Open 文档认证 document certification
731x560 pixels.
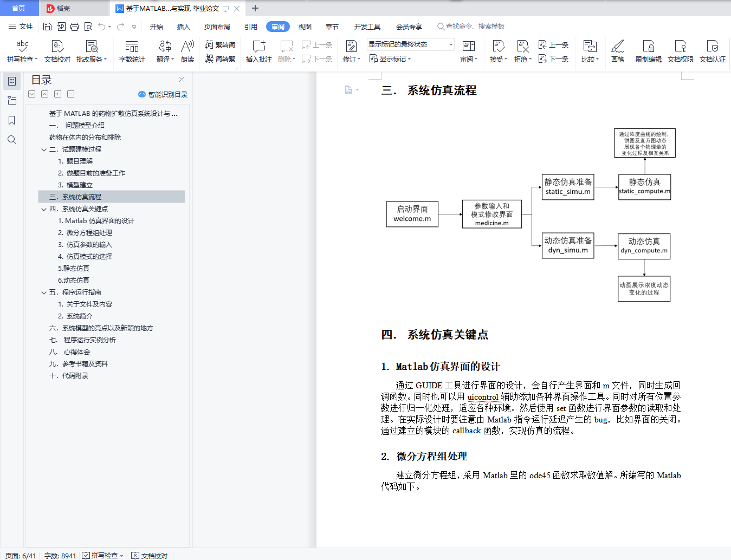(713, 51)
